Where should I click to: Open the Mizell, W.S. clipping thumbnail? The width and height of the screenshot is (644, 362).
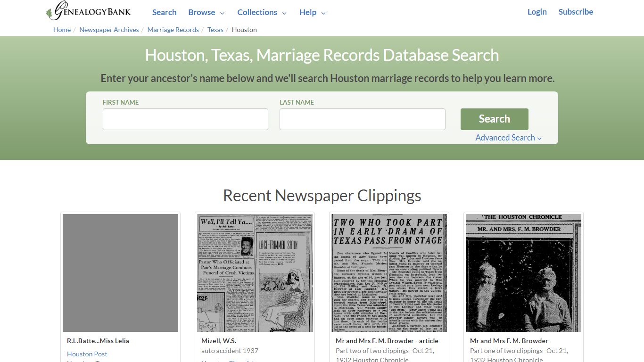pos(255,273)
